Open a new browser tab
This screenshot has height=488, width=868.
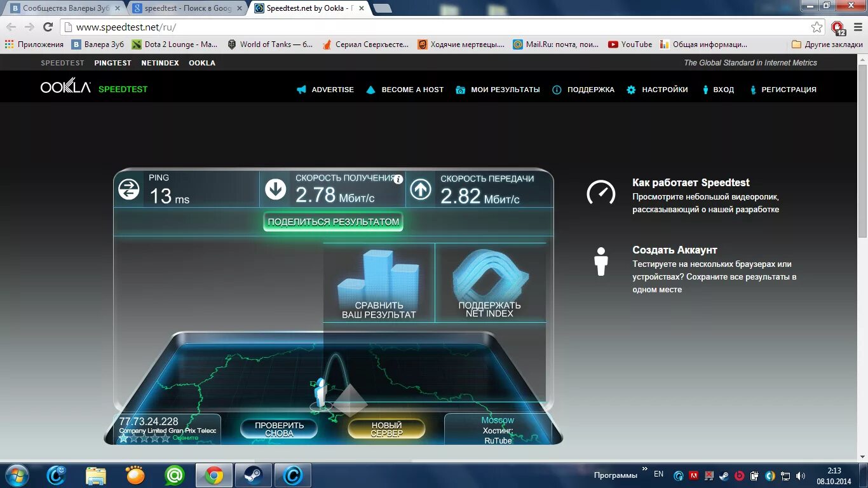(382, 8)
